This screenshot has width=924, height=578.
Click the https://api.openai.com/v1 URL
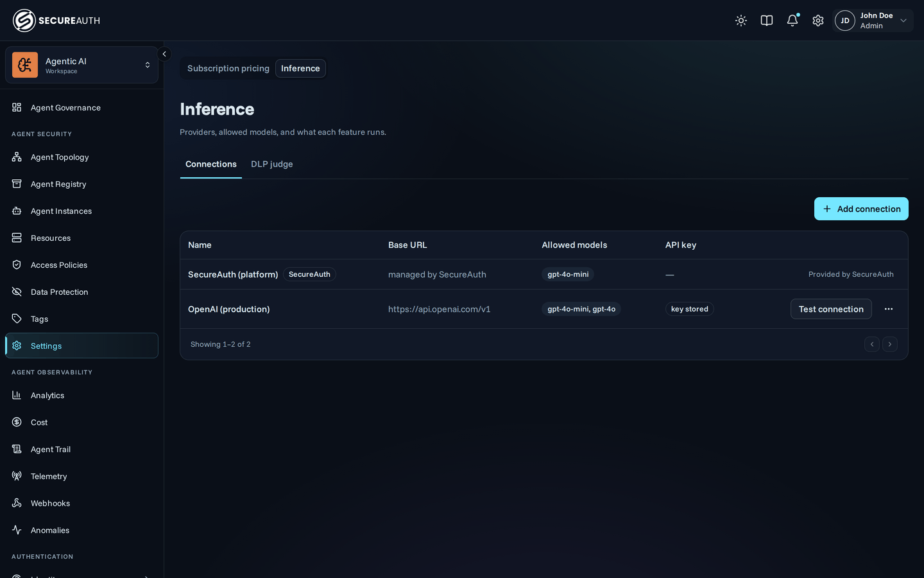440,309
